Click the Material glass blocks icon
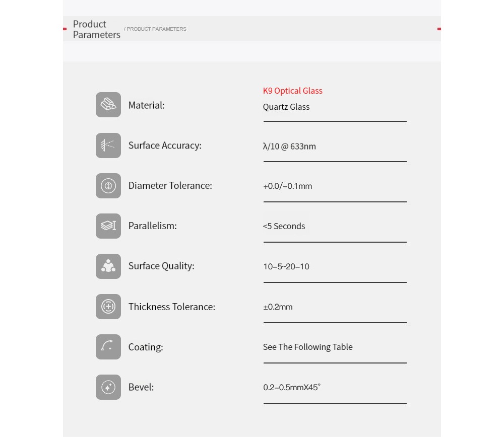 click(108, 105)
